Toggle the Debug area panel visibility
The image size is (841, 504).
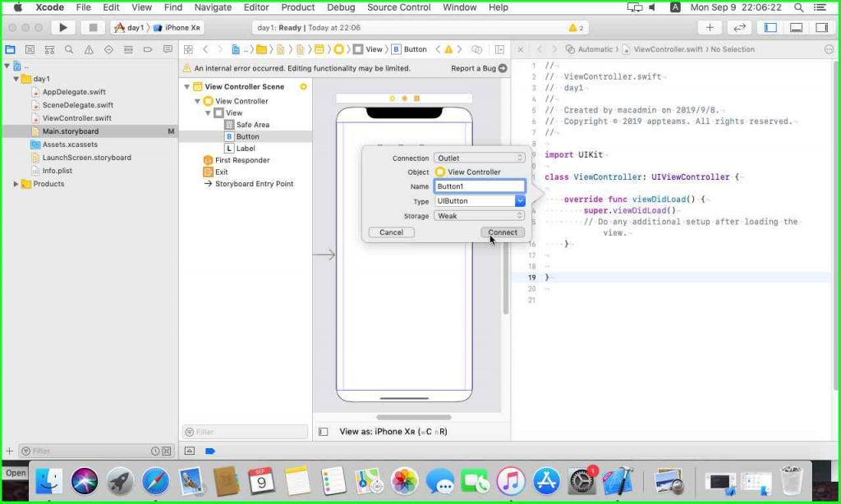796,27
